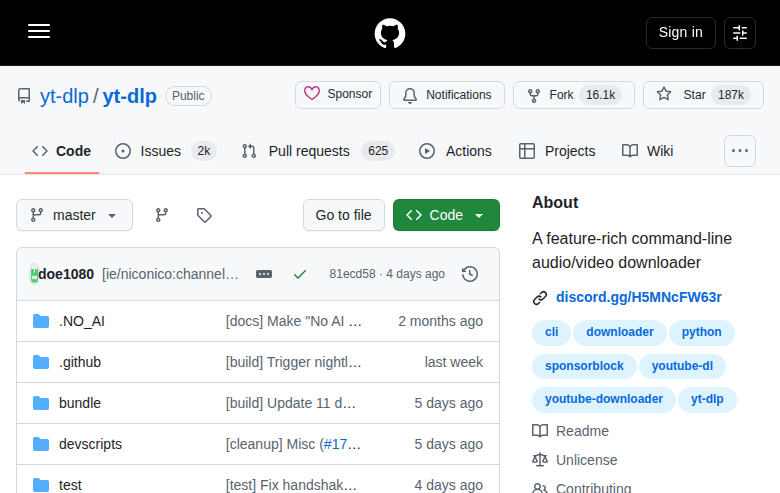This screenshot has width=780, height=493.
Task: Open the Projects tab
Action: 557,151
